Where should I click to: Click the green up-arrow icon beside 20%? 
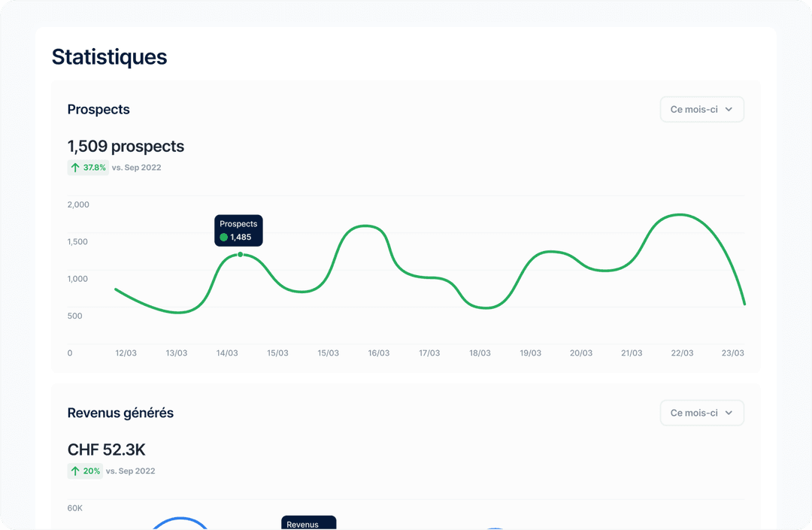(x=75, y=471)
